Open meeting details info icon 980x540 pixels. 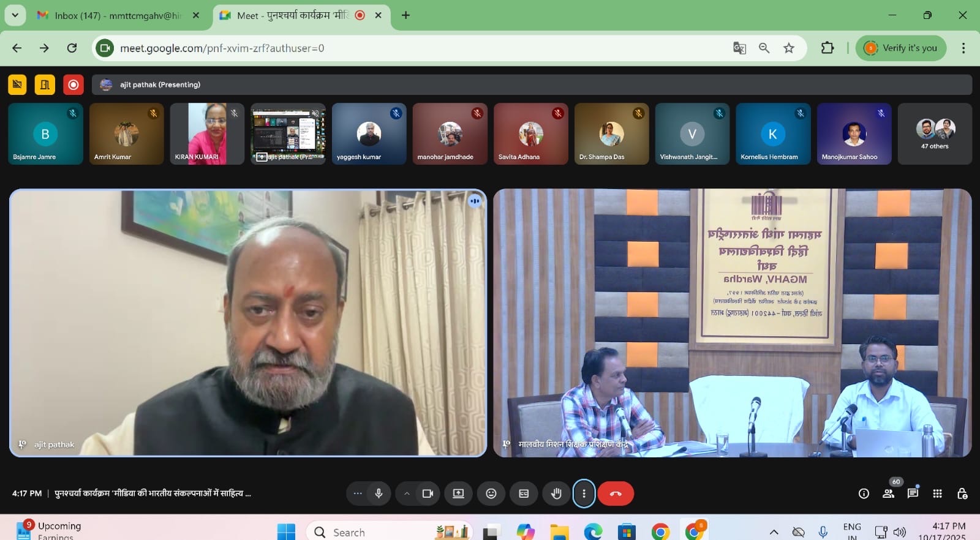point(864,493)
